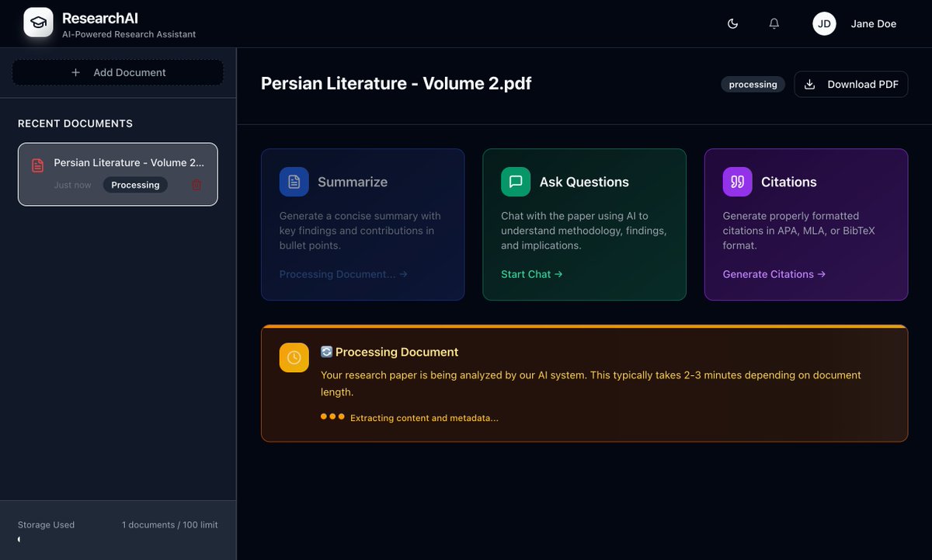
Task: Click the Summarize document icon
Action: click(294, 181)
